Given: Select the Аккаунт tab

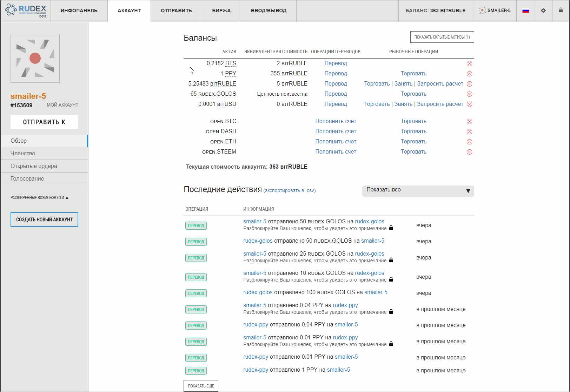Looking at the screenshot, I should (129, 11).
